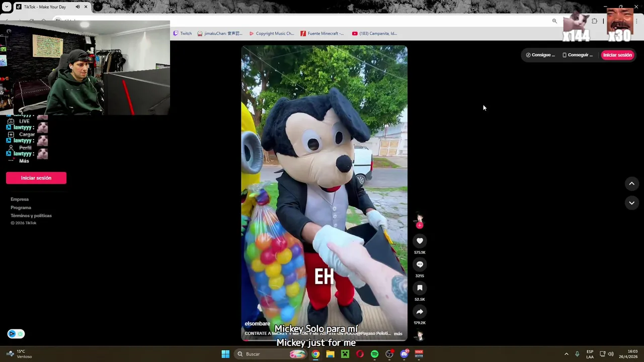Open elsombare creator username on video
The height and width of the screenshot is (362, 644).
pyautogui.click(x=257, y=324)
